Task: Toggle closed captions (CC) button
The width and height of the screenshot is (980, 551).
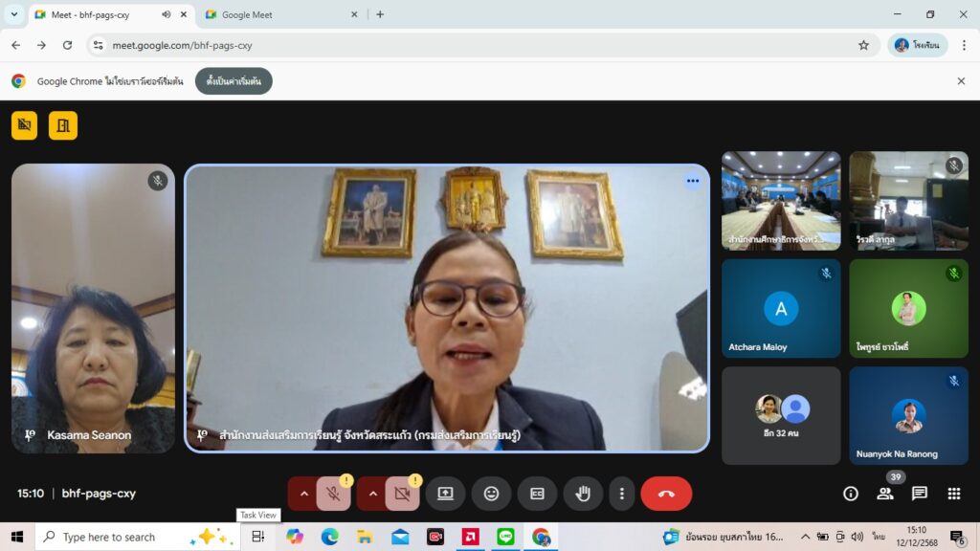Action: (537, 494)
